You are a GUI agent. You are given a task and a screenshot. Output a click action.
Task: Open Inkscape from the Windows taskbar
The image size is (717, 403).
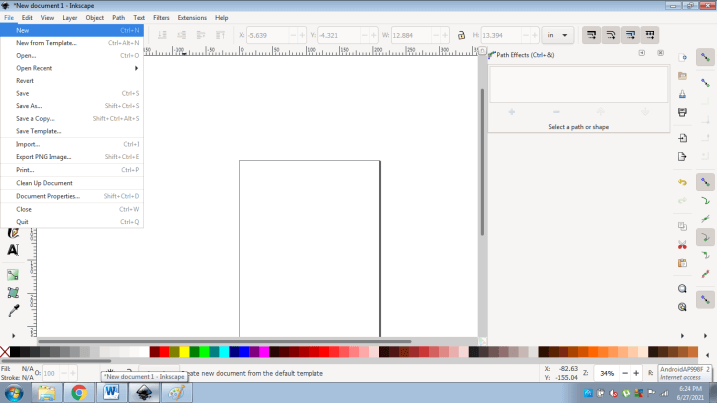(x=143, y=392)
